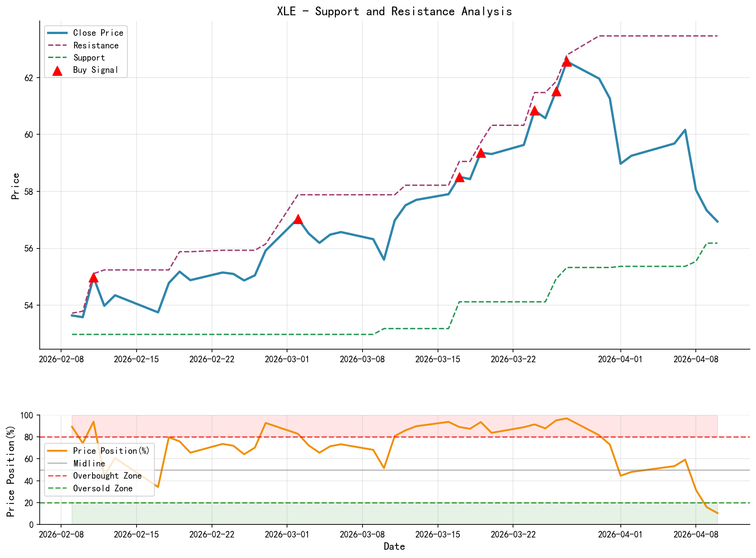Click the 'Overbought Zone' legend label
The image size is (756, 558).
pyautogui.click(x=107, y=476)
